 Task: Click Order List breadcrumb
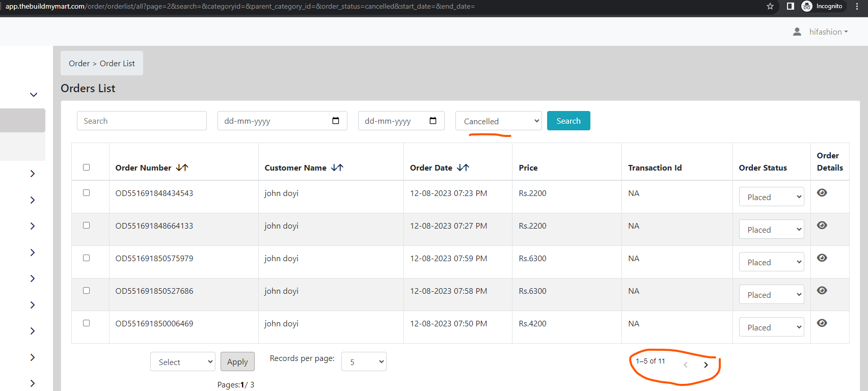coord(117,63)
